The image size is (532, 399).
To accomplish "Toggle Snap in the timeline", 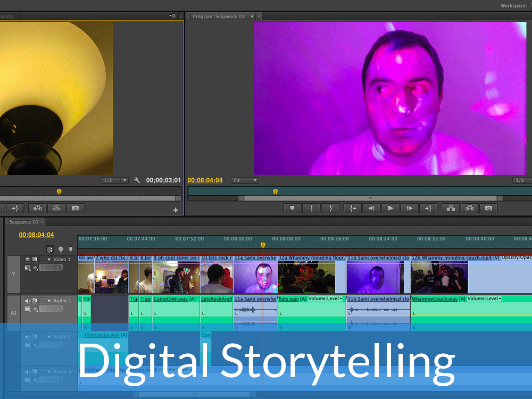I will [x=50, y=250].
